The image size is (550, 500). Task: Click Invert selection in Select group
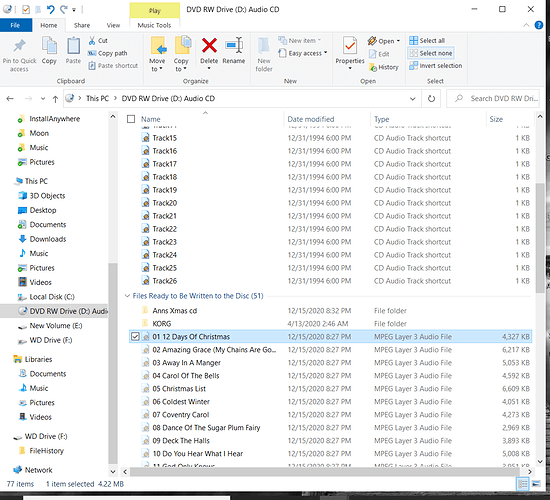[435, 66]
